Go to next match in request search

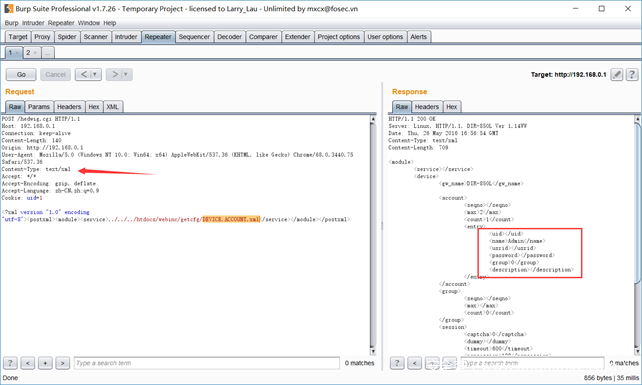[x=63, y=363]
